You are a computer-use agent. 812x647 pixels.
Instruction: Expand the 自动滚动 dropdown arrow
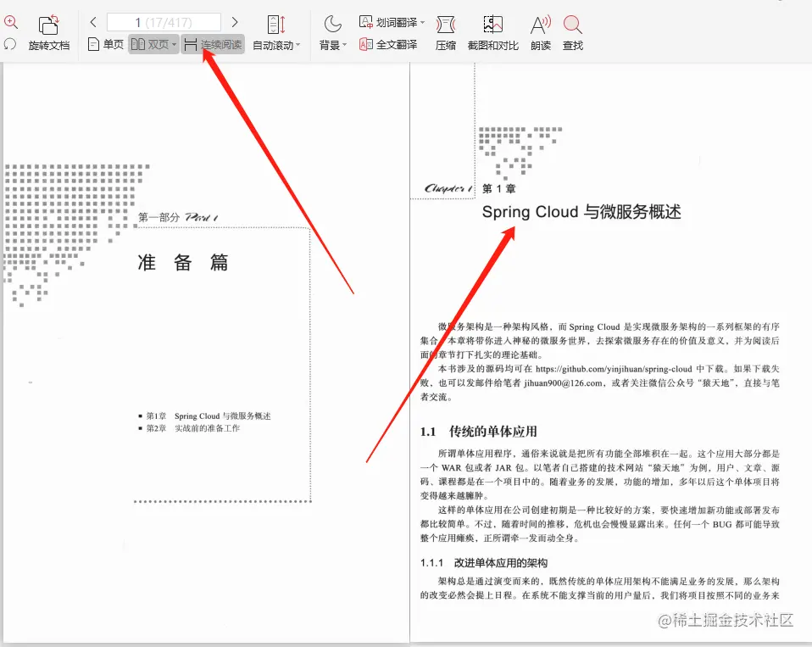coord(298,45)
